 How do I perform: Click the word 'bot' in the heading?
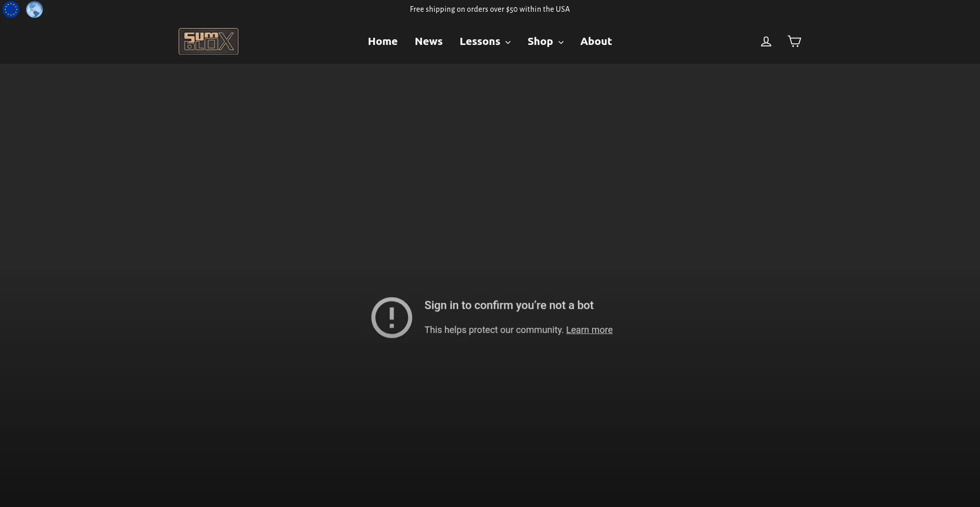tap(585, 305)
